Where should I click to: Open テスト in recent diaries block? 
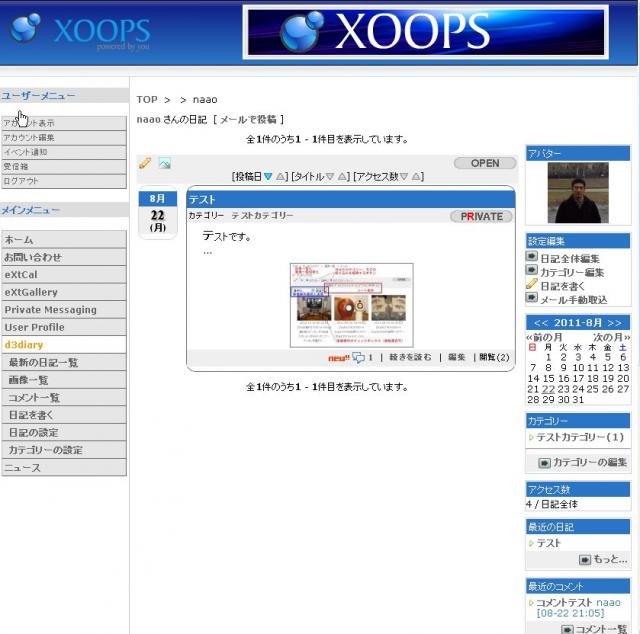(549, 543)
